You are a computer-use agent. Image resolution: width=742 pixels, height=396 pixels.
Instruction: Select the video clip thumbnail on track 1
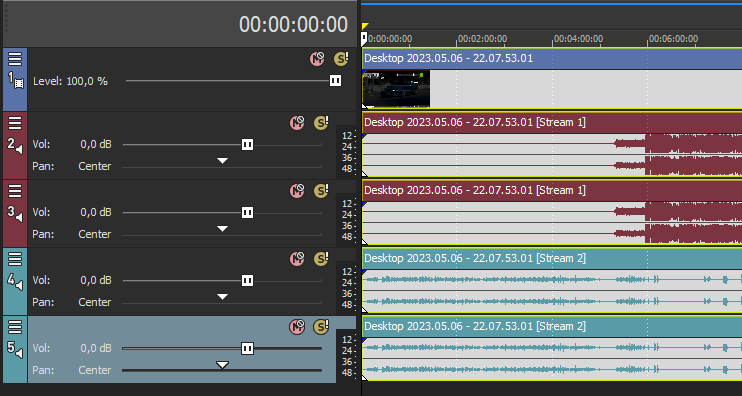(396, 89)
